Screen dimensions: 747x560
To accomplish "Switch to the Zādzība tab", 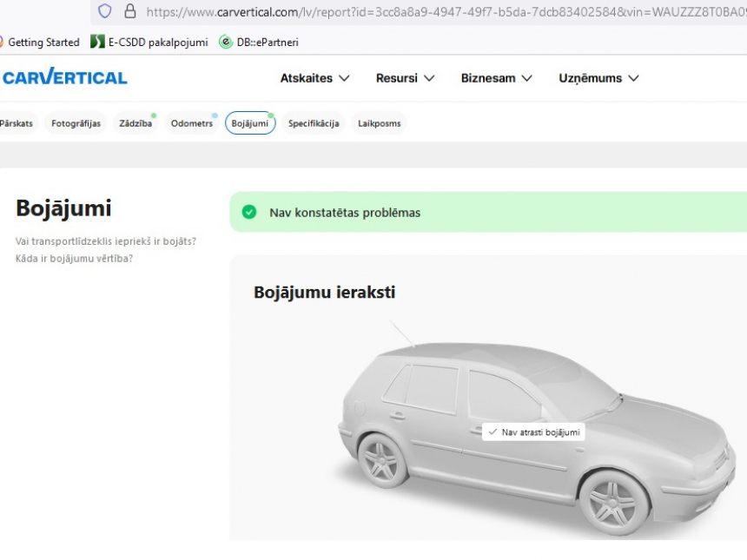I will click(x=136, y=123).
